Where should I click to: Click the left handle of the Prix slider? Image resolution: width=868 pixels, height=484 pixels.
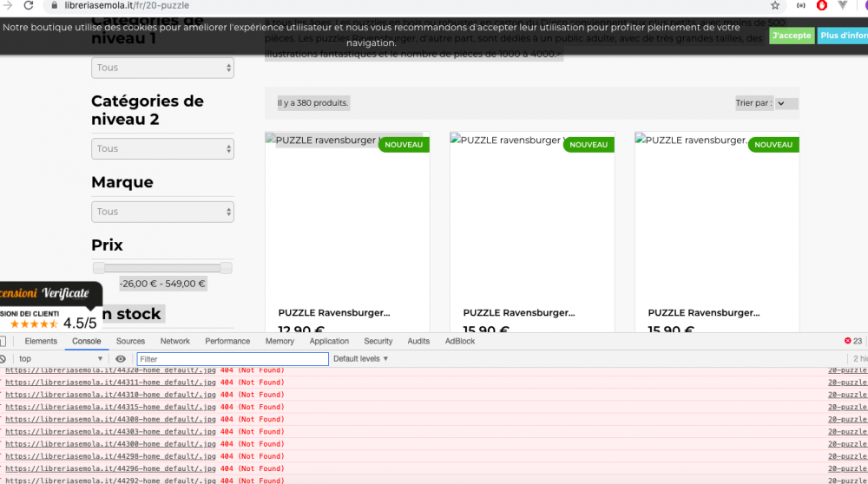(x=99, y=268)
